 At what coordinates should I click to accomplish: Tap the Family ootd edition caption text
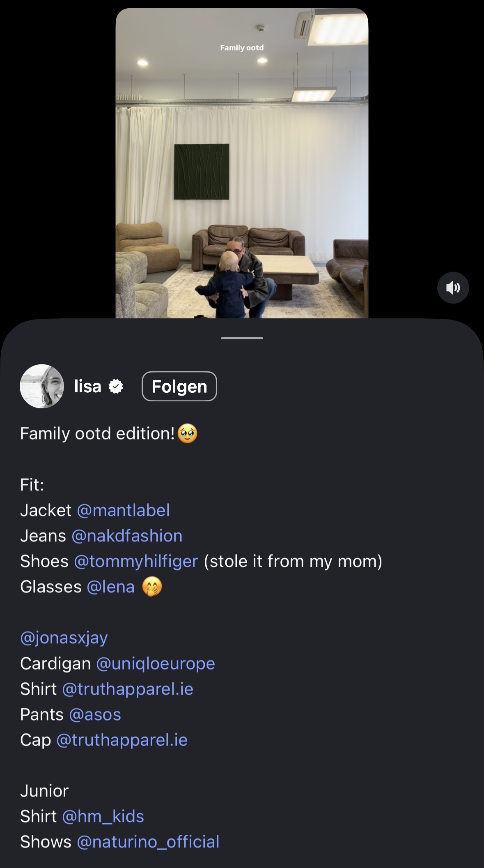point(98,434)
